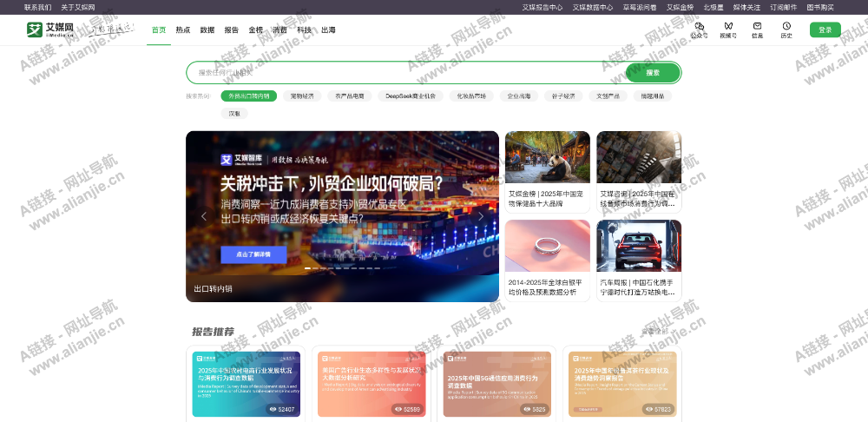Click the eye view count 57823
The image size is (868, 422).
click(658, 409)
